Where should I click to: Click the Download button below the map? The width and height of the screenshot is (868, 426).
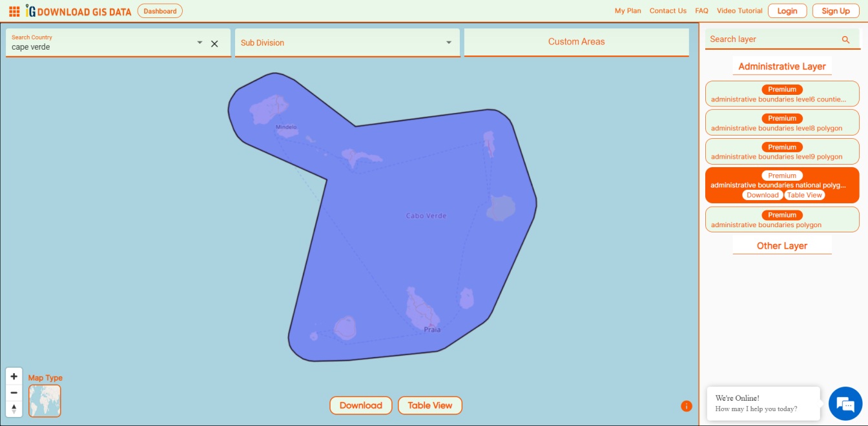coord(360,405)
